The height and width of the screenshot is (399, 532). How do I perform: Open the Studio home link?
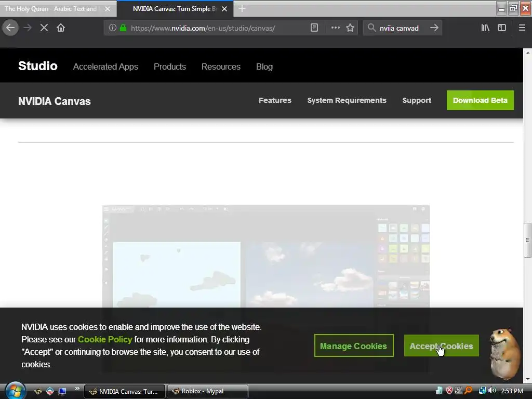37,66
